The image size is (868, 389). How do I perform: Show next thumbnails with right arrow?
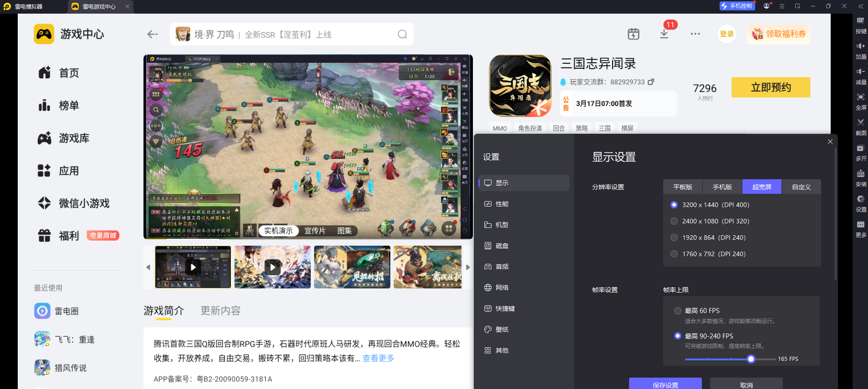pyautogui.click(x=468, y=267)
